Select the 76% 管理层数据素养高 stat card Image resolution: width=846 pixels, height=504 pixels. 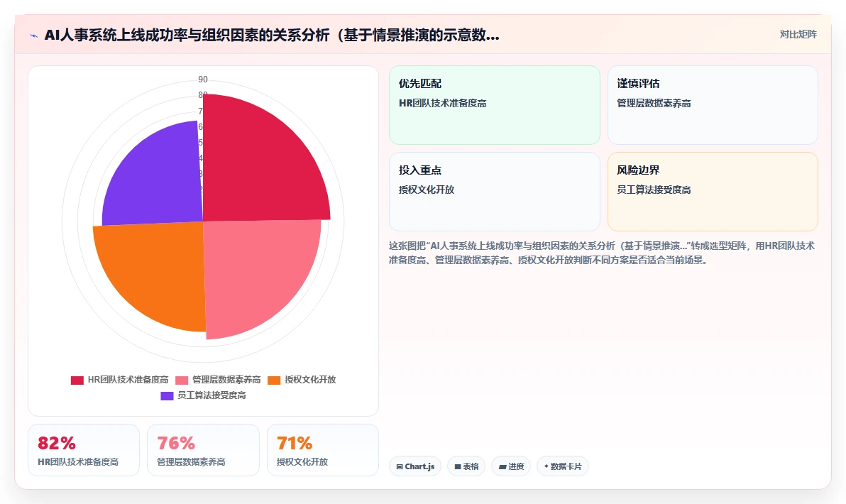pos(203,450)
